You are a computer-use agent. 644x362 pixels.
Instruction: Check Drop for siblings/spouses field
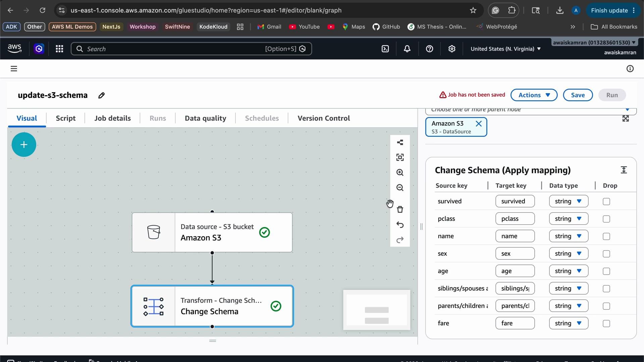tap(606, 289)
